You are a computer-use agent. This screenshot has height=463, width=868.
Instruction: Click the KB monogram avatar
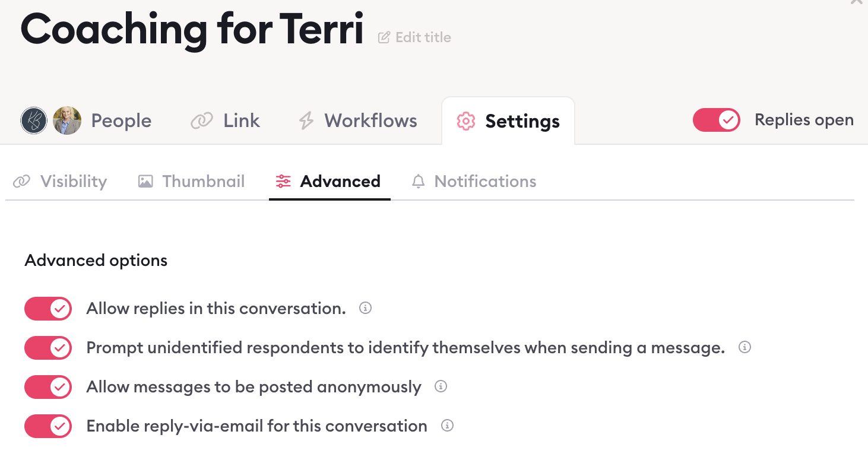click(x=34, y=120)
